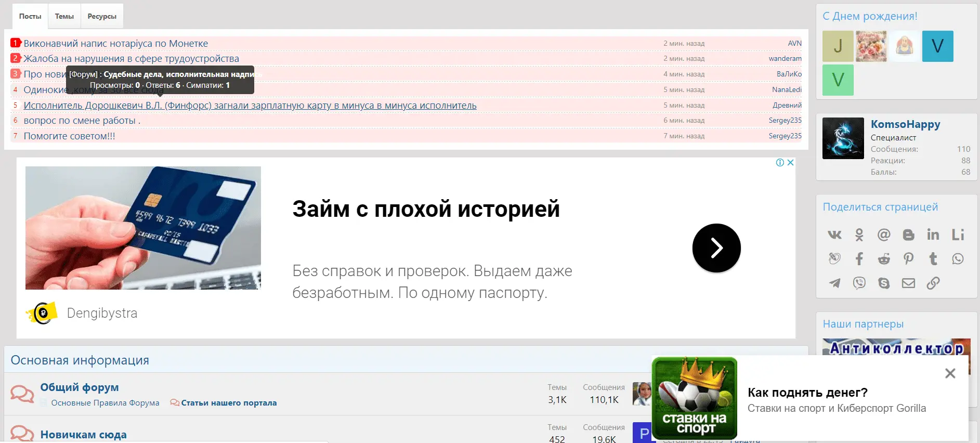Share the page on Tumblr
The image size is (980, 443).
point(933,258)
